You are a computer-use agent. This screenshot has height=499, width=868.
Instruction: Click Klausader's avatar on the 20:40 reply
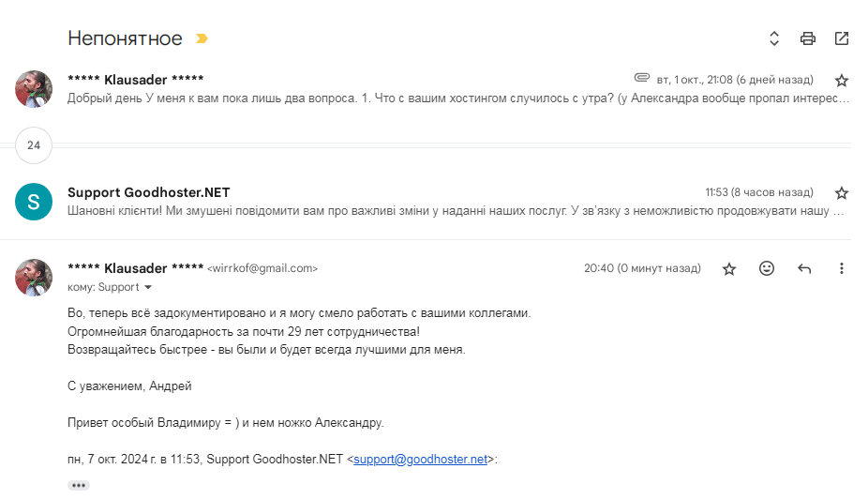pyautogui.click(x=34, y=278)
